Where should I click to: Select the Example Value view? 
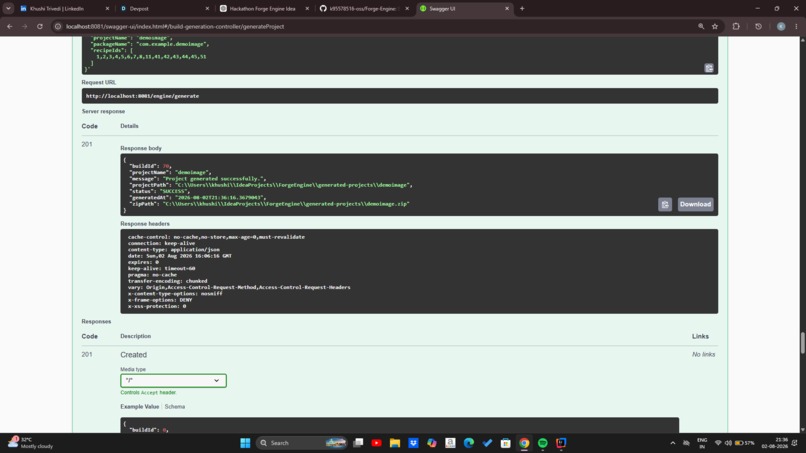[140, 407]
